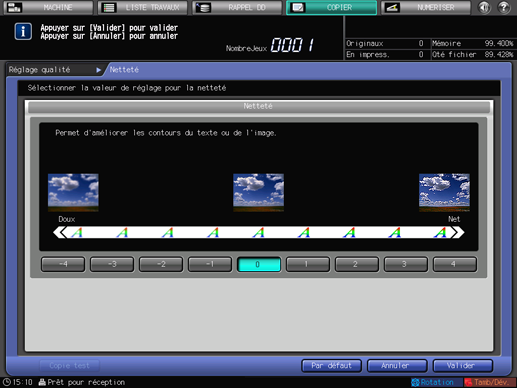
Task: Click the Copie test button
Action: coord(69,366)
